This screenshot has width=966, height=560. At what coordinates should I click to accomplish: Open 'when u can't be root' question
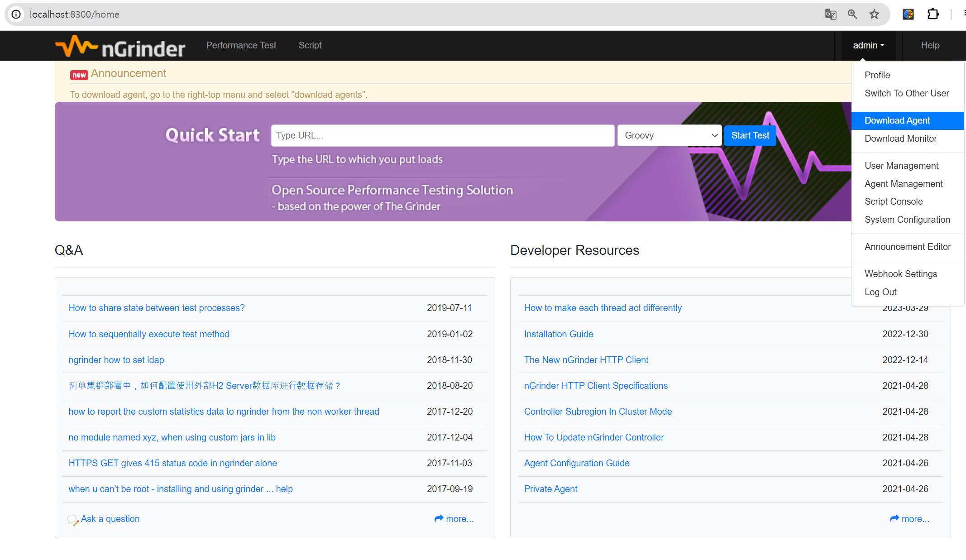click(x=181, y=489)
